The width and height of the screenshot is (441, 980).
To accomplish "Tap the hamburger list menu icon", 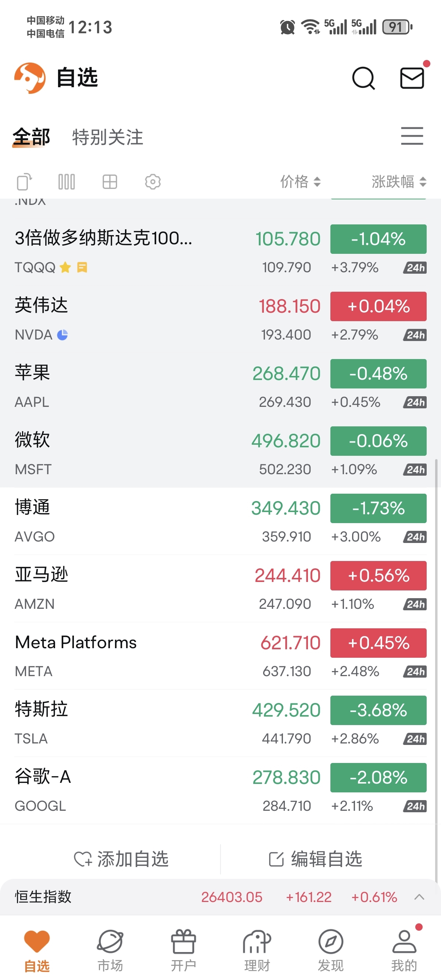I will pyautogui.click(x=412, y=136).
